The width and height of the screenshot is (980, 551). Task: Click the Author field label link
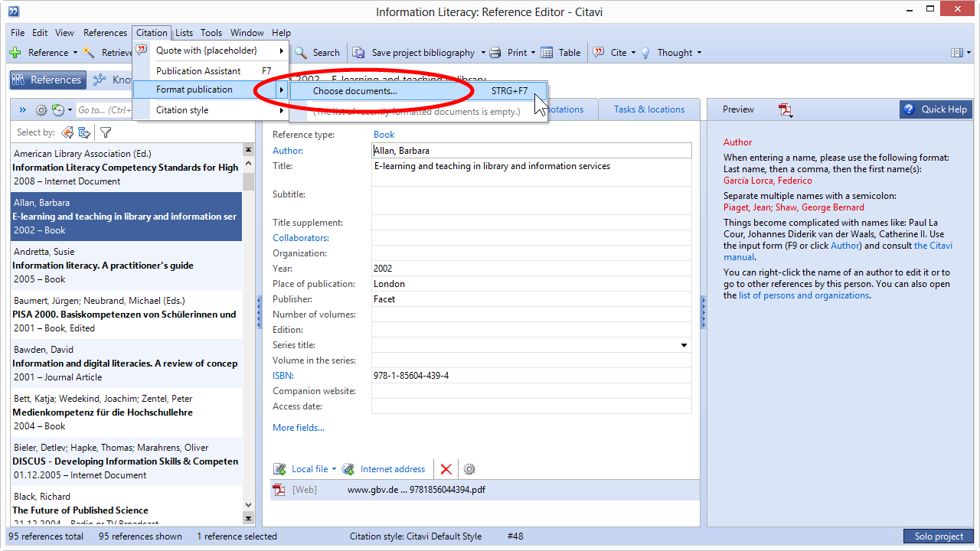[x=288, y=151]
